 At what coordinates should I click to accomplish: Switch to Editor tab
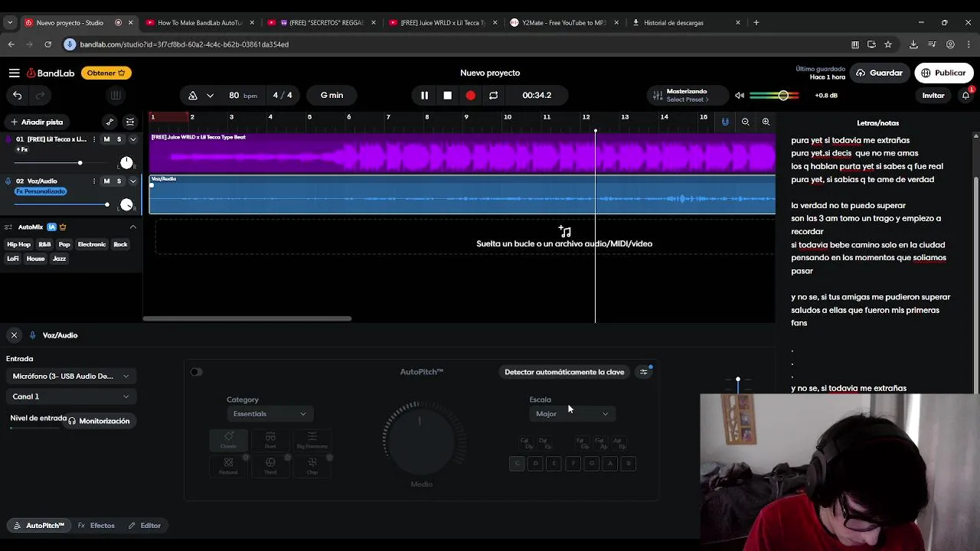[145, 526]
